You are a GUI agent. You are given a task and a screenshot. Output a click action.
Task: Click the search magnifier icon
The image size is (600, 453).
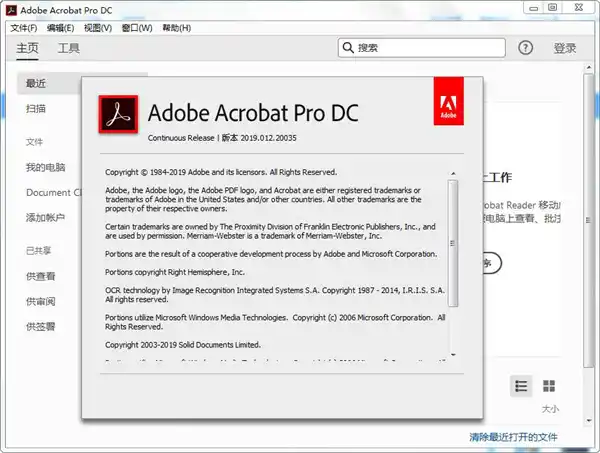[348, 48]
